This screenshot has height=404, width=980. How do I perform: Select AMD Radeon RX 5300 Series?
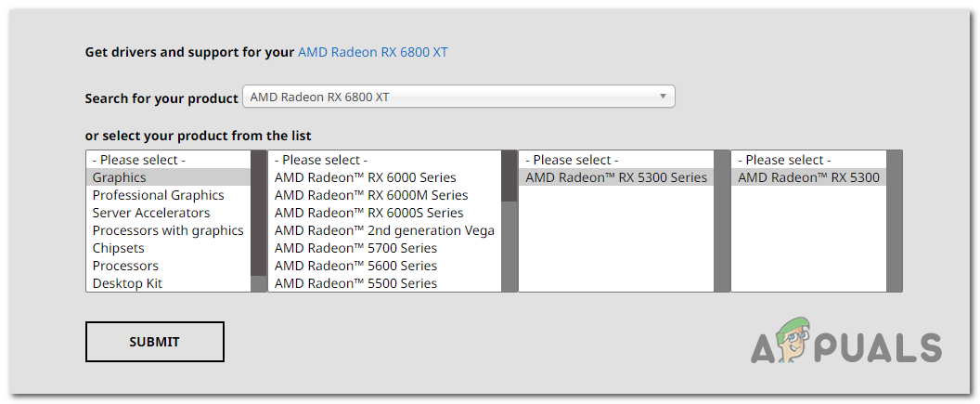click(616, 177)
